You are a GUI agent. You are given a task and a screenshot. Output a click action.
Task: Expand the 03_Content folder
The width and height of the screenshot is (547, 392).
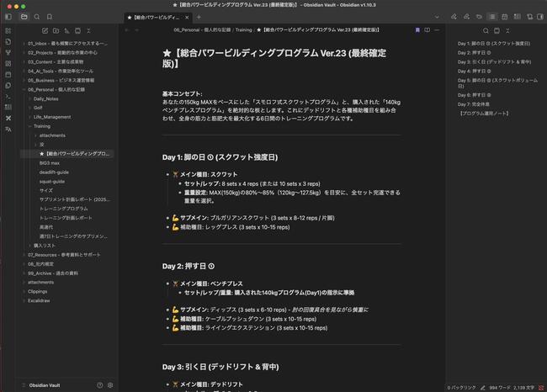click(66, 61)
